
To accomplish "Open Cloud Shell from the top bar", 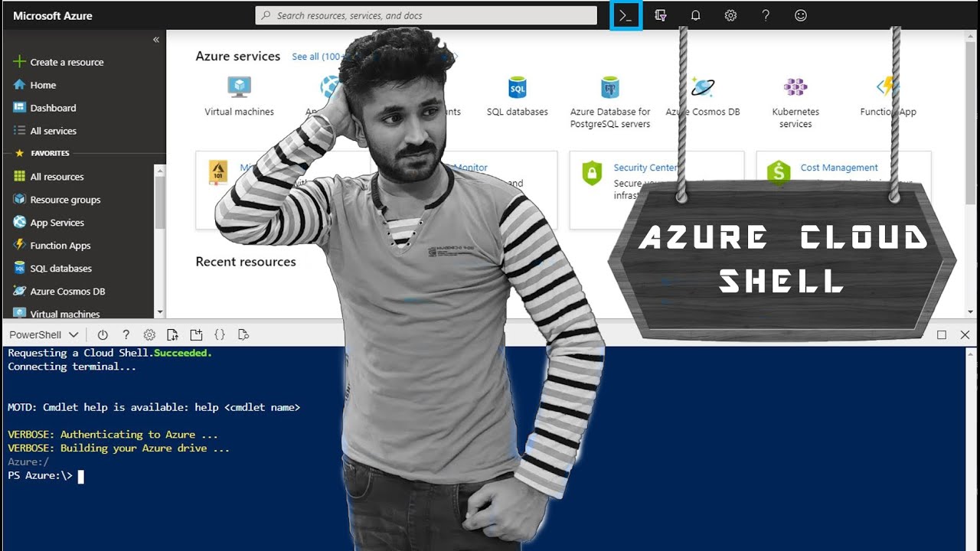I will tap(626, 15).
